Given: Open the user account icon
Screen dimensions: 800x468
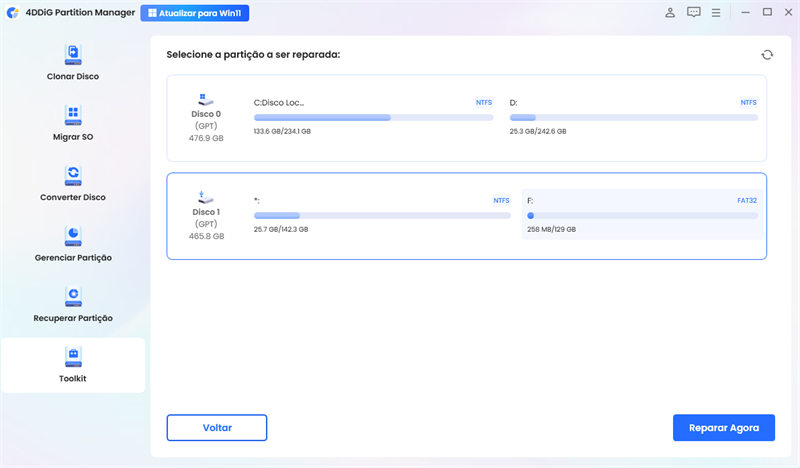Looking at the screenshot, I should [669, 13].
